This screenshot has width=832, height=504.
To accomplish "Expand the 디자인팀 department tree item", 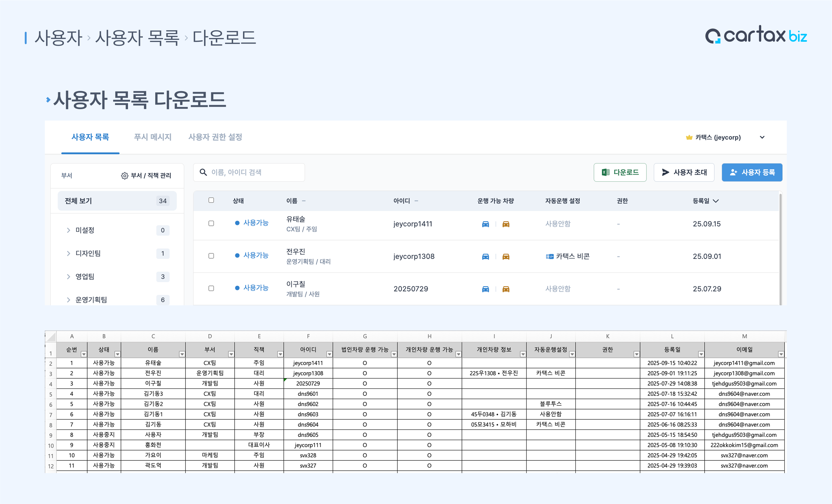I will click(69, 253).
